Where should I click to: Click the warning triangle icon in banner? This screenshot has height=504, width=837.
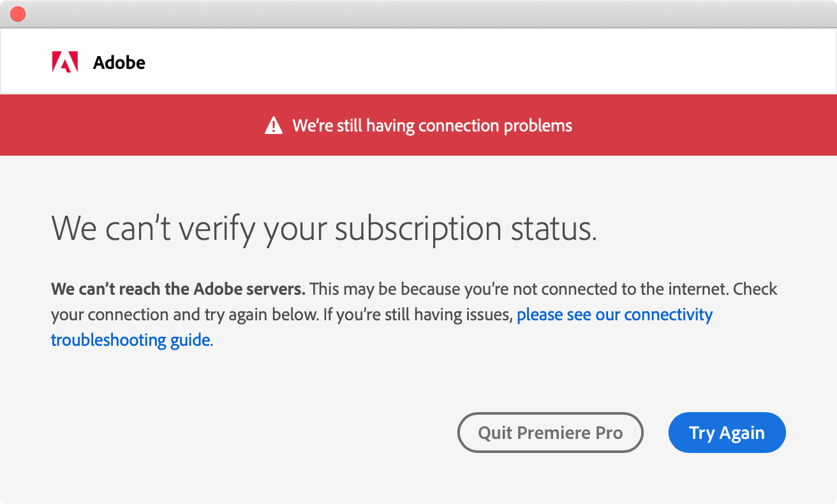(x=274, y=125)
